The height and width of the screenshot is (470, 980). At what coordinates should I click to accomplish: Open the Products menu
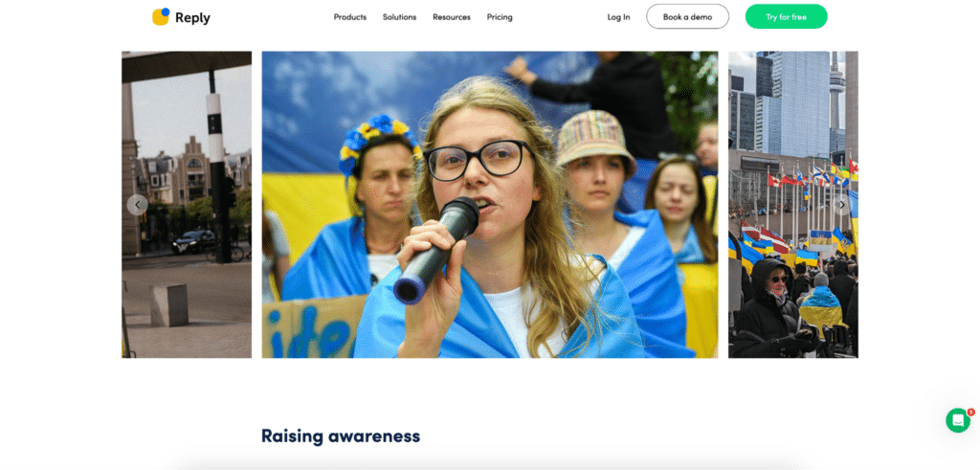tap(350, 17)
